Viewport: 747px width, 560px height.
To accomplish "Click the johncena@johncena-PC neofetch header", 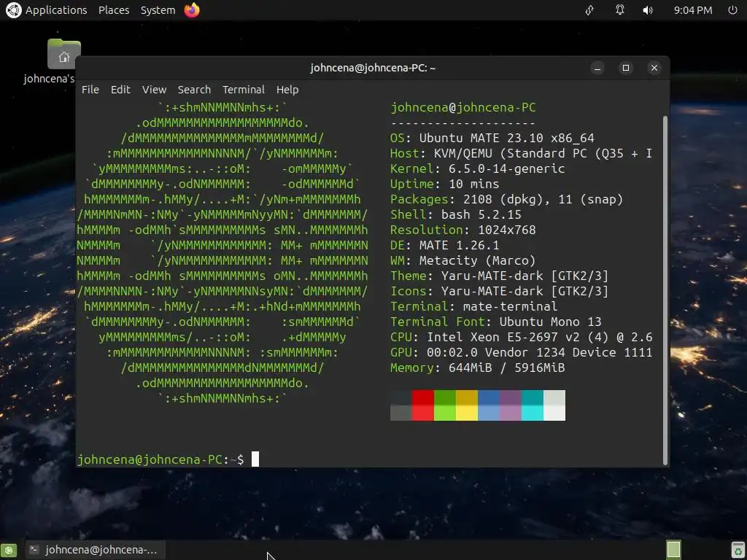I will [x=463, y=108].
